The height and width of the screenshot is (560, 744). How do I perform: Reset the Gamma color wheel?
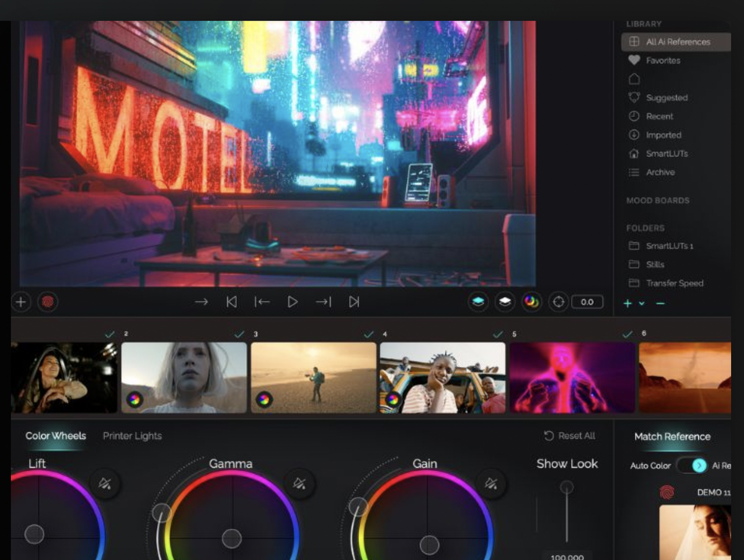[299, 483]
